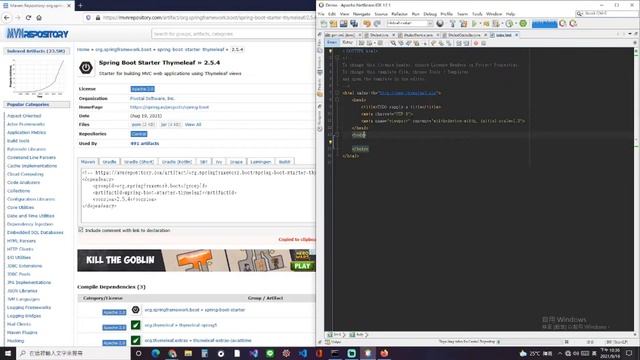Click the Redo icon in NetBeans
Image resolution: width=640 pixels, height=360 pixels.
tap(377, 24)
